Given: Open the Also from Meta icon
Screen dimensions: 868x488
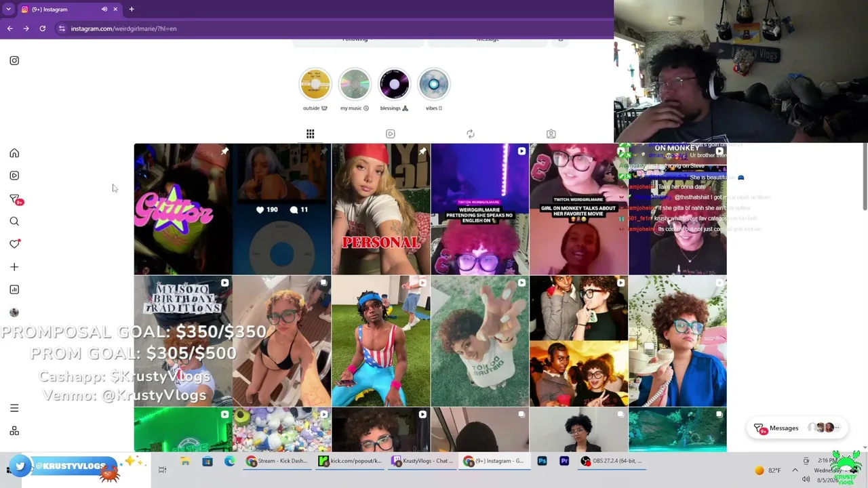Looking at the screenshot, I should pos(14,431).
